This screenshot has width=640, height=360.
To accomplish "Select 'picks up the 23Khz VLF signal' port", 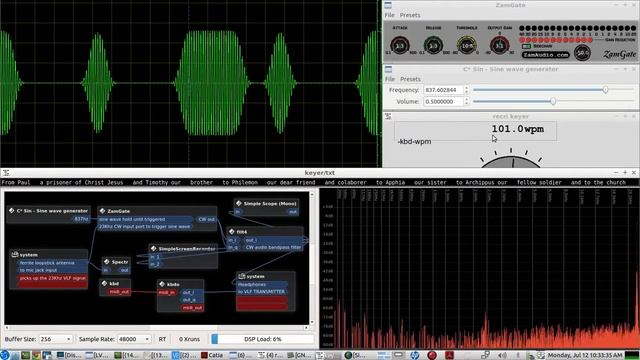I will pyautogui.click(x=52, y=278).
